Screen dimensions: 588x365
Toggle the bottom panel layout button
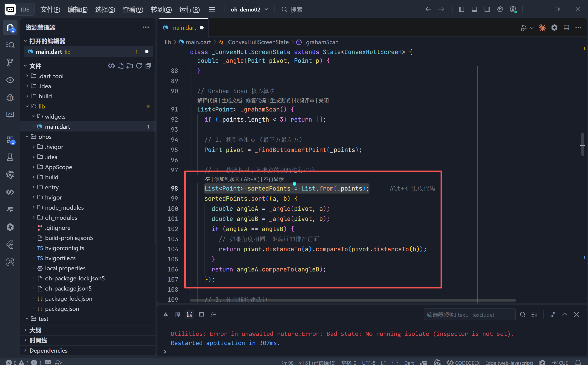474,9
